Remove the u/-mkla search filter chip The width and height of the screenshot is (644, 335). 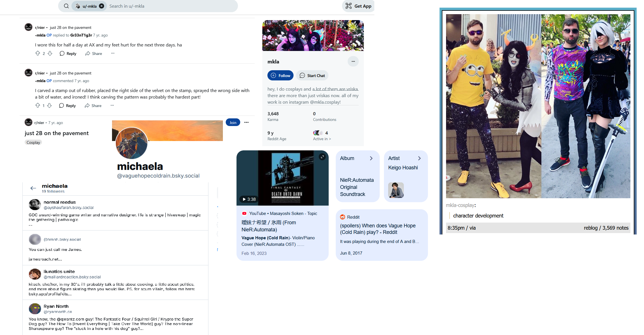point(102,6)
